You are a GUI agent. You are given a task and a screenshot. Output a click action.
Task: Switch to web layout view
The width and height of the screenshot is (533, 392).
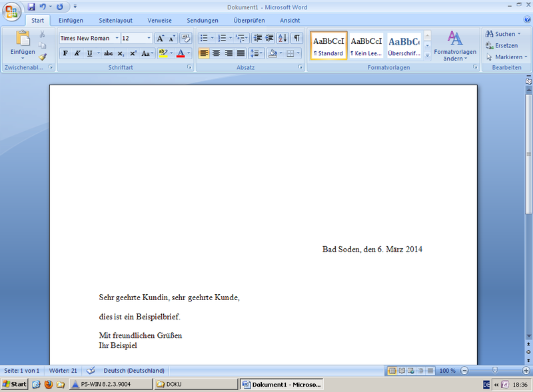click(411, 371)
